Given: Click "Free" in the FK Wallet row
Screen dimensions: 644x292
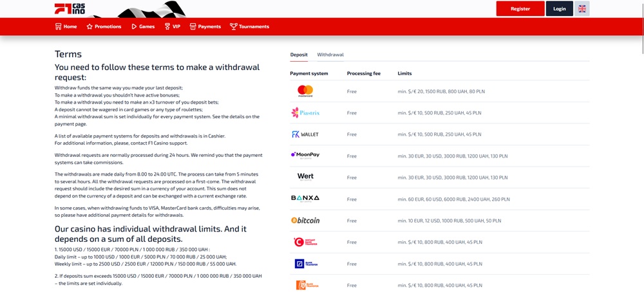Looking at the screenshot, I should (352, 134).
